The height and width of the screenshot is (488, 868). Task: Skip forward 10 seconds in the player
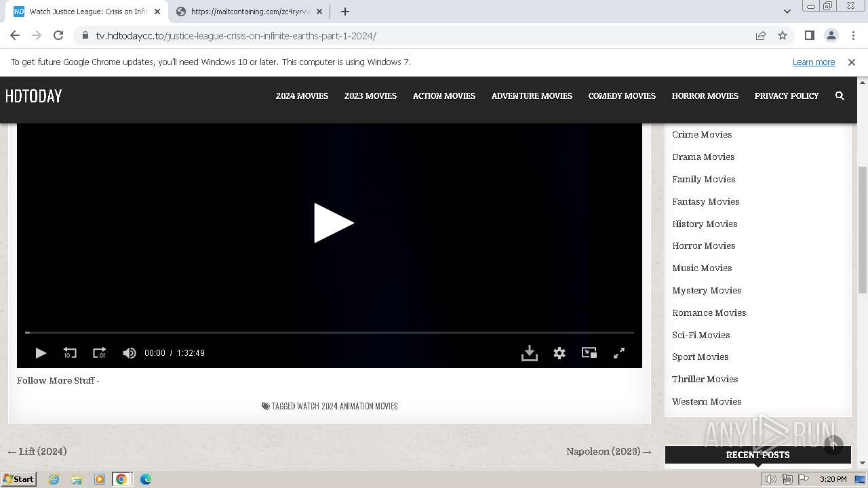tap(99, 352)
